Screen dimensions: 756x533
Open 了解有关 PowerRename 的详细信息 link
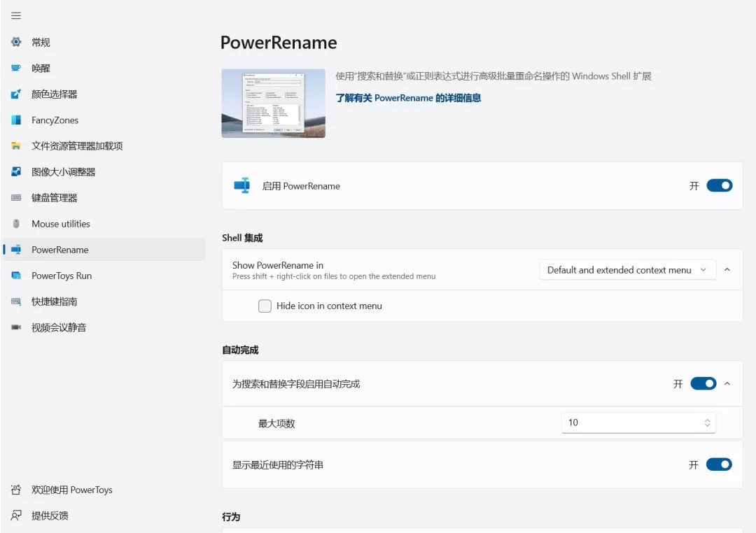408,98
